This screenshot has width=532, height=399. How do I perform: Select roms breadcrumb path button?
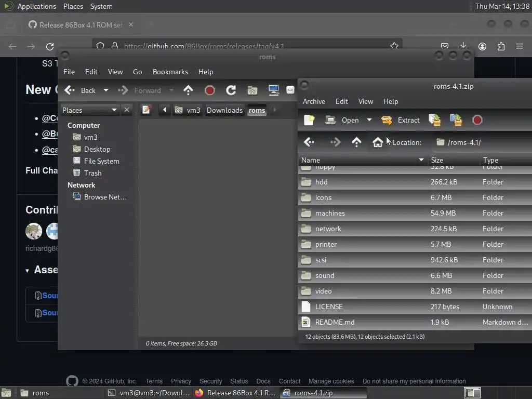tap(257, 110)
